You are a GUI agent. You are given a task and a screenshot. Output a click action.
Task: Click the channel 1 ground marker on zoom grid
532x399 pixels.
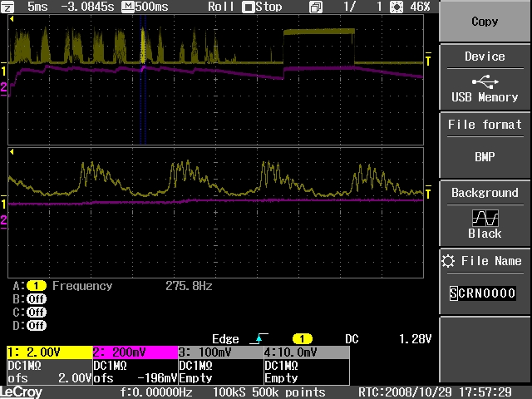click(x=3, y=203)
